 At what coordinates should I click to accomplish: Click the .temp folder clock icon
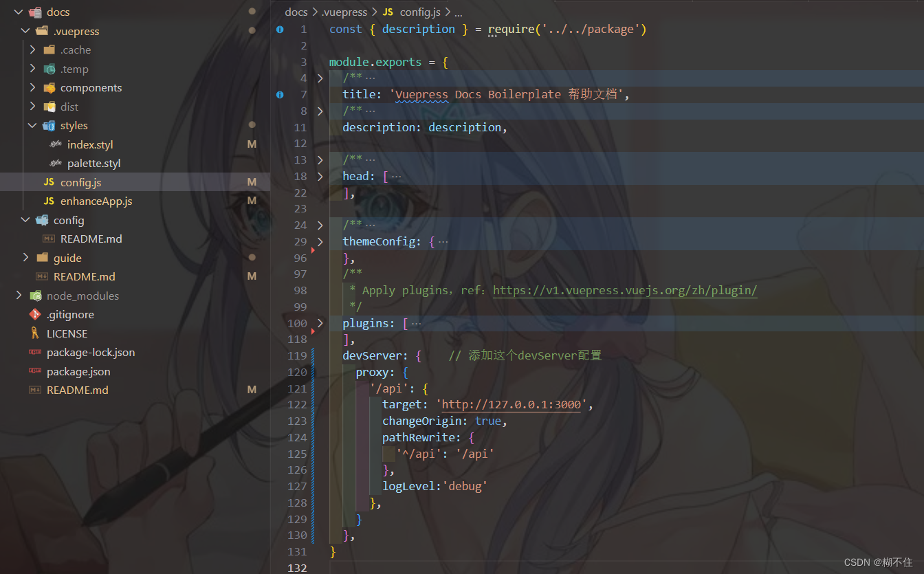click(x=49, y=69)
